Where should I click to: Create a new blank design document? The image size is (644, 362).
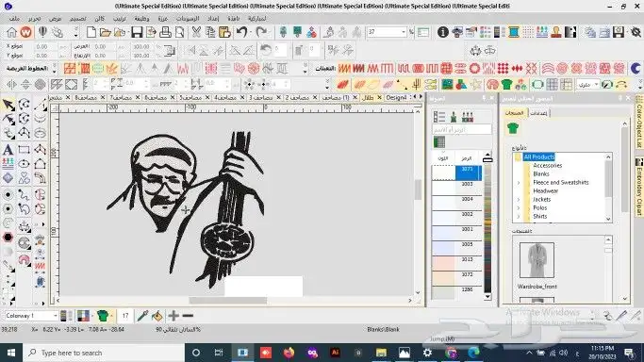[x=91, y=32]
